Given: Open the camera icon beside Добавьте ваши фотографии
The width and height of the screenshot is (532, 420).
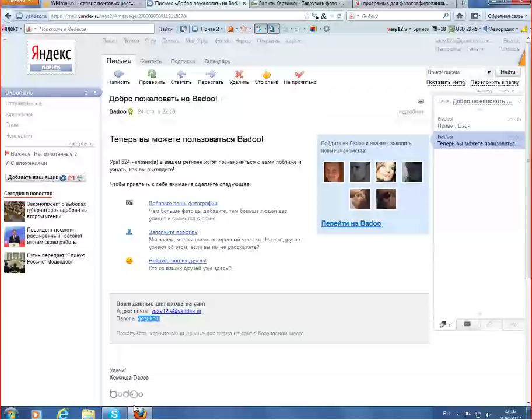Looking at the screenshot, I should click(129, 203).
